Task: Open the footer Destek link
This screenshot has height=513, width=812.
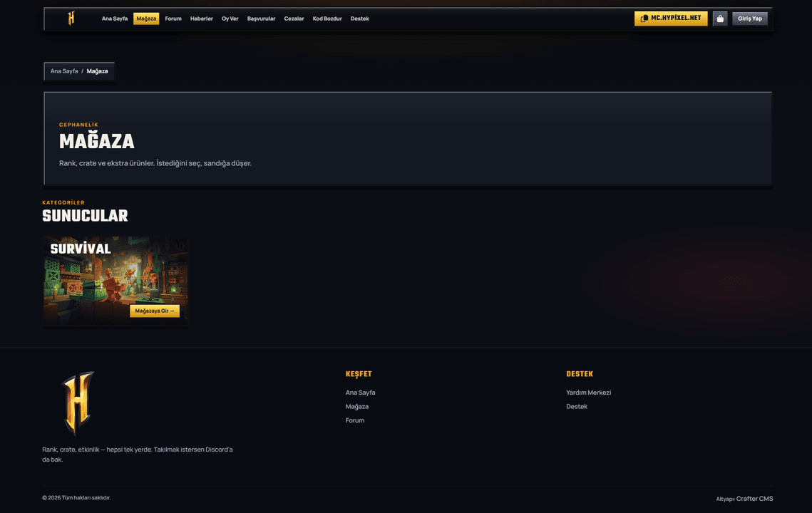Action: click(x=576, y=406)
